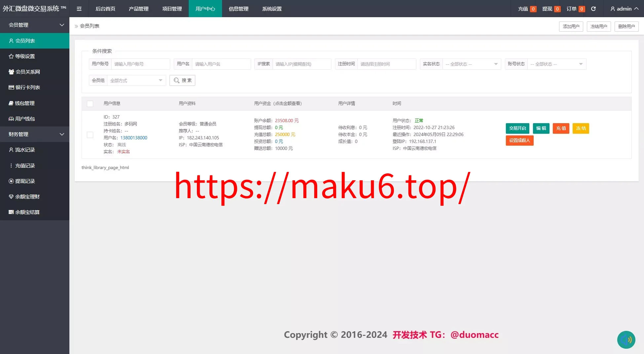Go to 后台首页 tab

[x=105, y=9]
